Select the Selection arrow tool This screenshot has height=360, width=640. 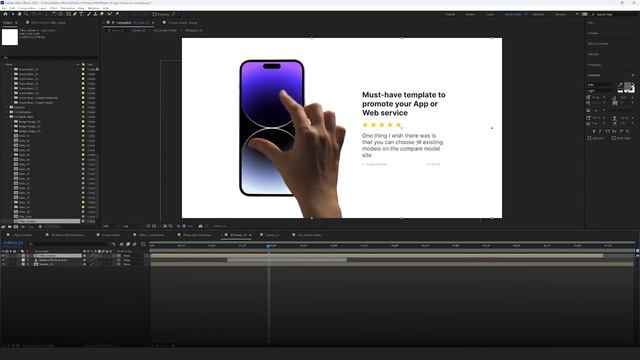tap(13, 14)
